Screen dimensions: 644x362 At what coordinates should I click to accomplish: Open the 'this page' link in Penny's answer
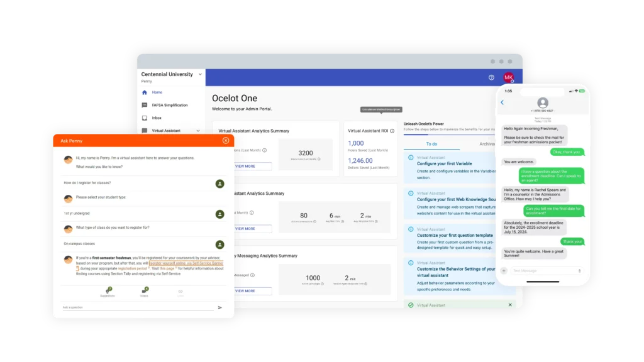coord(167,268)
